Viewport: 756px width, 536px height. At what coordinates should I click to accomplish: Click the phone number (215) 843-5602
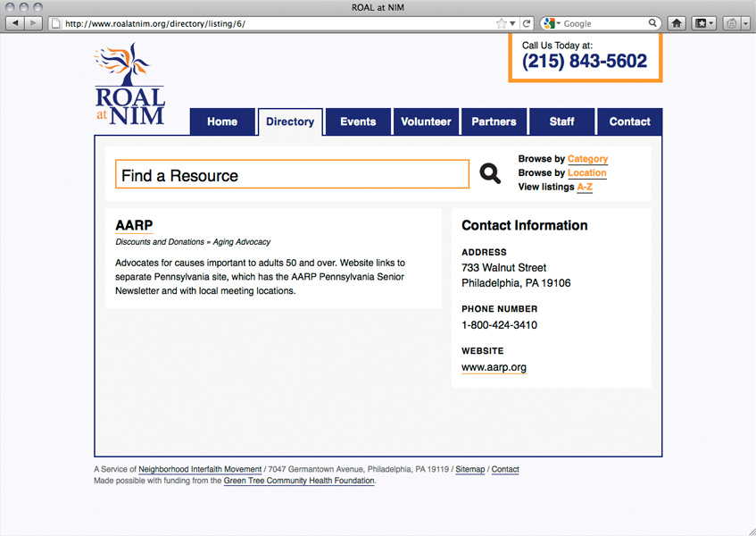(585, 62)
